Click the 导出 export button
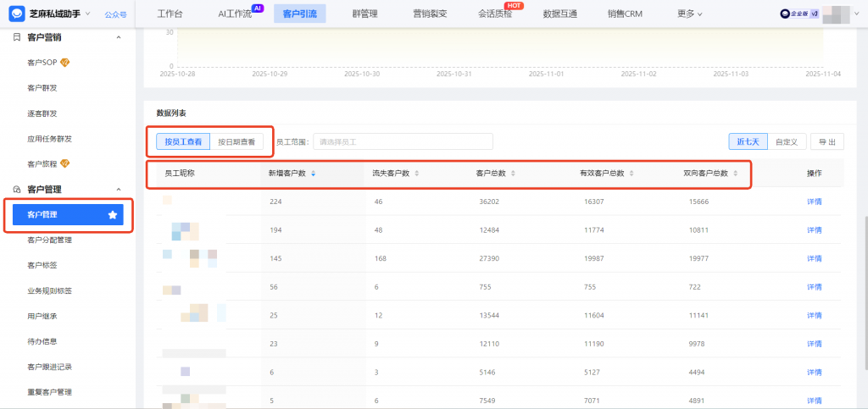The height and width of the screenshot is (409, 868). pyautogui.click(x=827, y=141)
